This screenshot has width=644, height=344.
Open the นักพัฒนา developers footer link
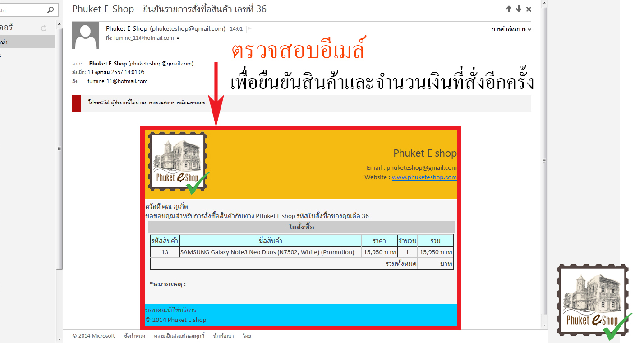coord(224,336)
